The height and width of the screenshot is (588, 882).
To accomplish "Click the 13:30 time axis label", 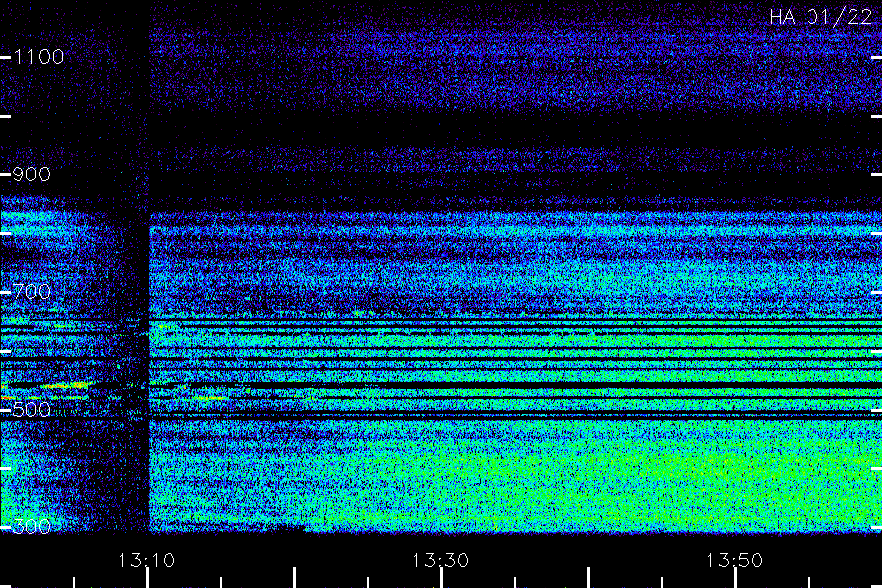I will [x=440, y=561].
